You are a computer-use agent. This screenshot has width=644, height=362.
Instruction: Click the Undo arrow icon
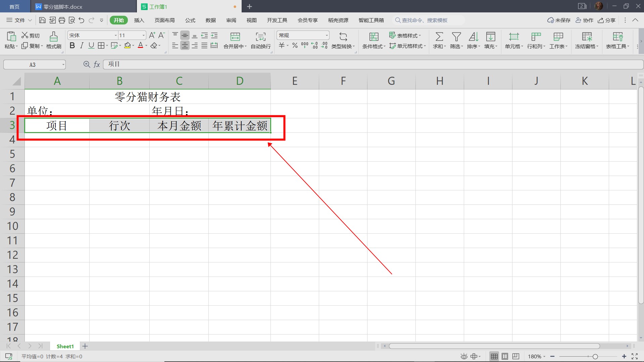pos(82,20)
